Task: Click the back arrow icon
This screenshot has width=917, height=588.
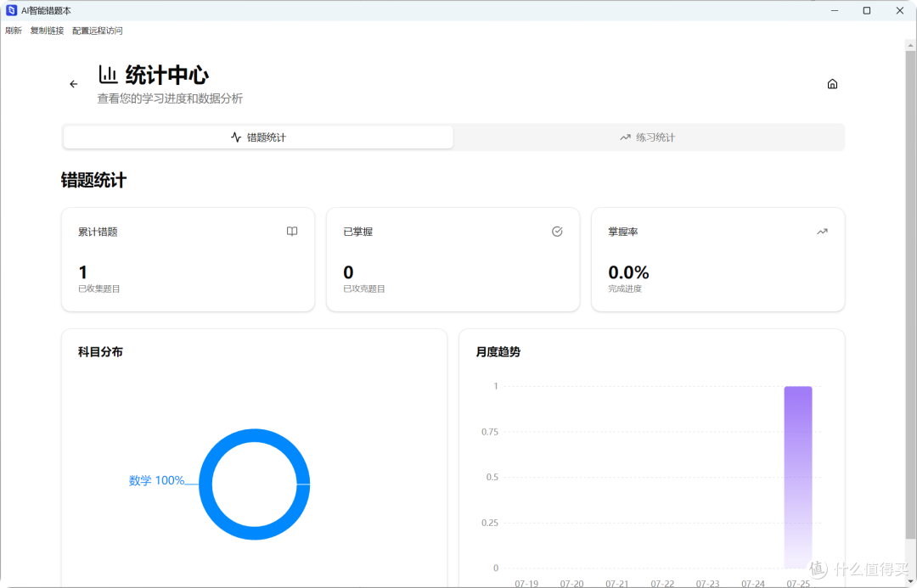Action: (74, 84)
